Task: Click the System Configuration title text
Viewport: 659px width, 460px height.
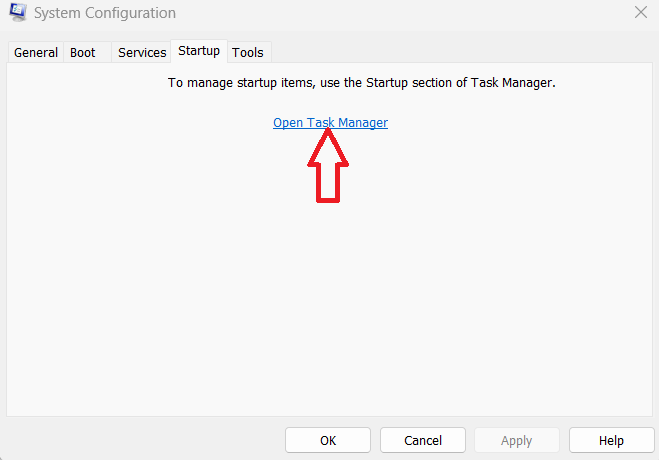Action: [105, 13]
